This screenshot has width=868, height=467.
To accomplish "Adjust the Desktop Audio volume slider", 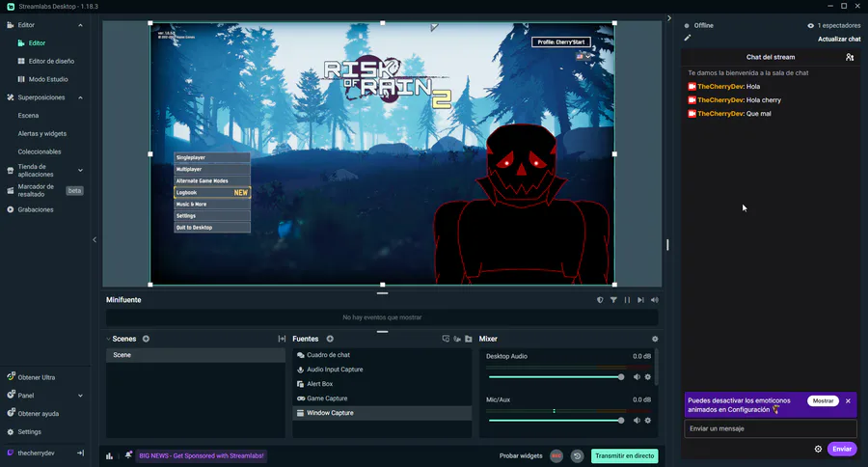I will (556, 376).
